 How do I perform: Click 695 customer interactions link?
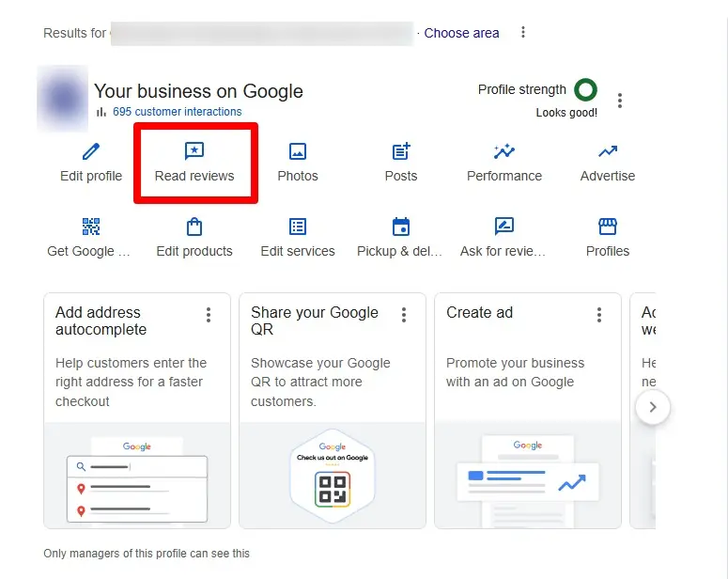177,112
